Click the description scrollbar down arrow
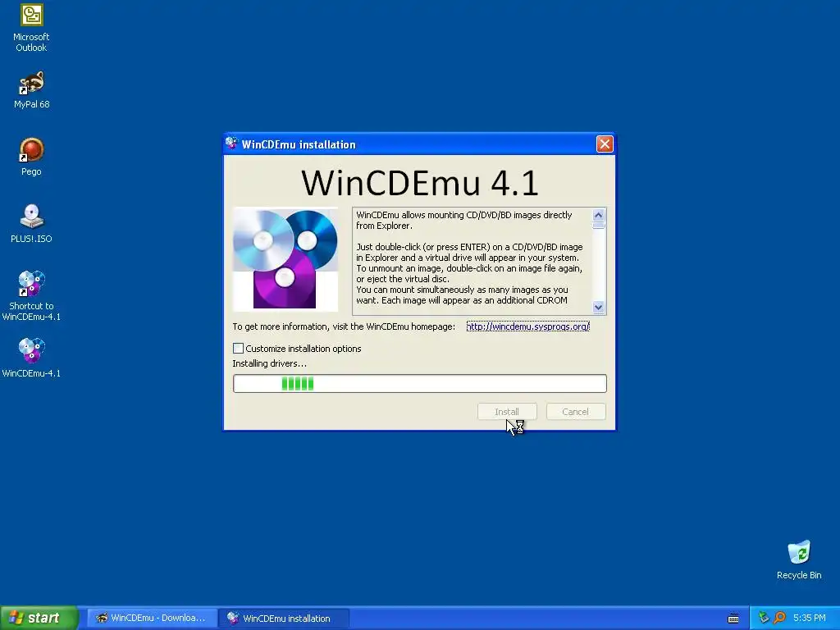 (x=598, y=308)
